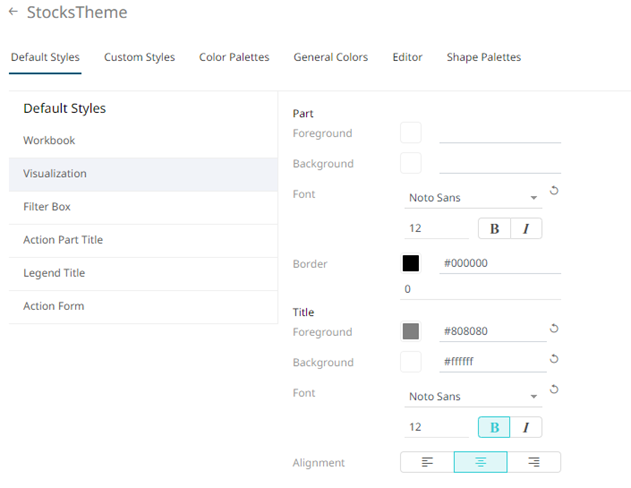The image size is (631, 488).
Task: Click the back arrow beside StocksTheme
Action: pos(13,13)
